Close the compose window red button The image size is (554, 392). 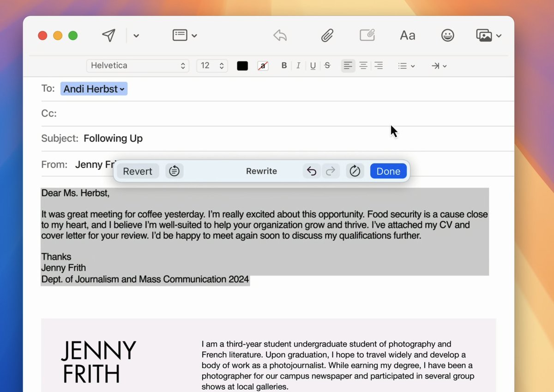42,36
